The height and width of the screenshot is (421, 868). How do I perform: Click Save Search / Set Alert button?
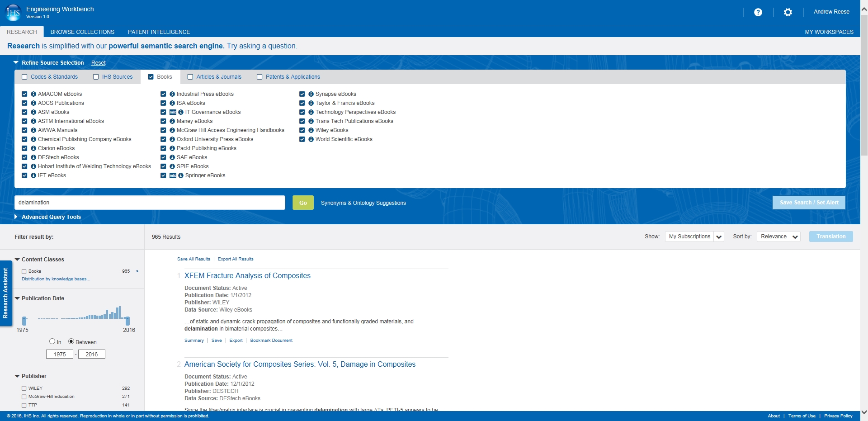809,203
